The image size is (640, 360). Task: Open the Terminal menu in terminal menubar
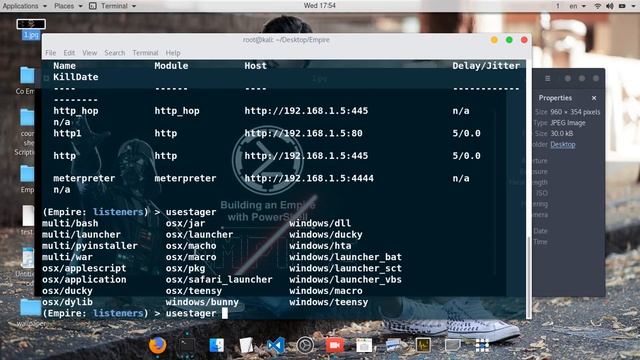[x=145, y=53]
